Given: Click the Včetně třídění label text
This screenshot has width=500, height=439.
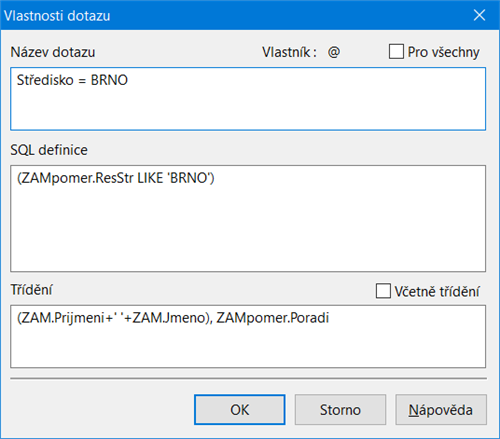Looking at the screenshot, I should [437, 291].
